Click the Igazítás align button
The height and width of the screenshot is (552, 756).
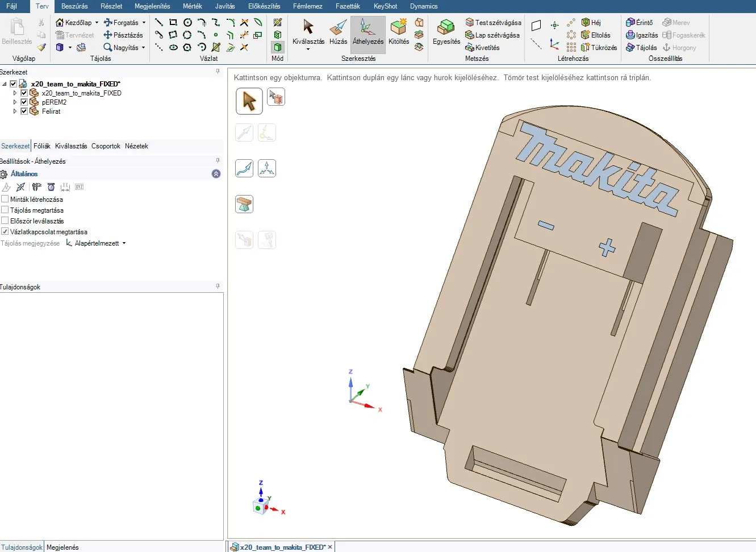point(642,35)
